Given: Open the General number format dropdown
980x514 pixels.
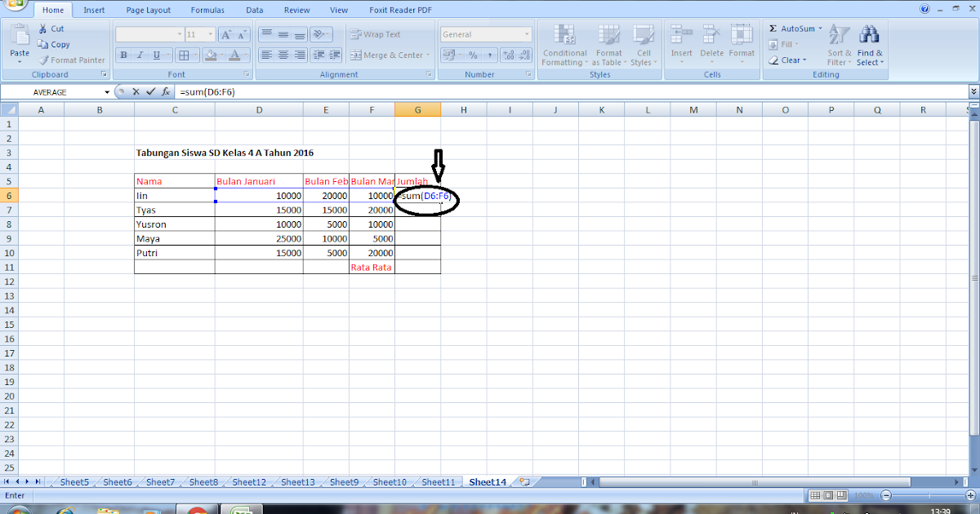Looking at the screenshot, I should 485,33.
